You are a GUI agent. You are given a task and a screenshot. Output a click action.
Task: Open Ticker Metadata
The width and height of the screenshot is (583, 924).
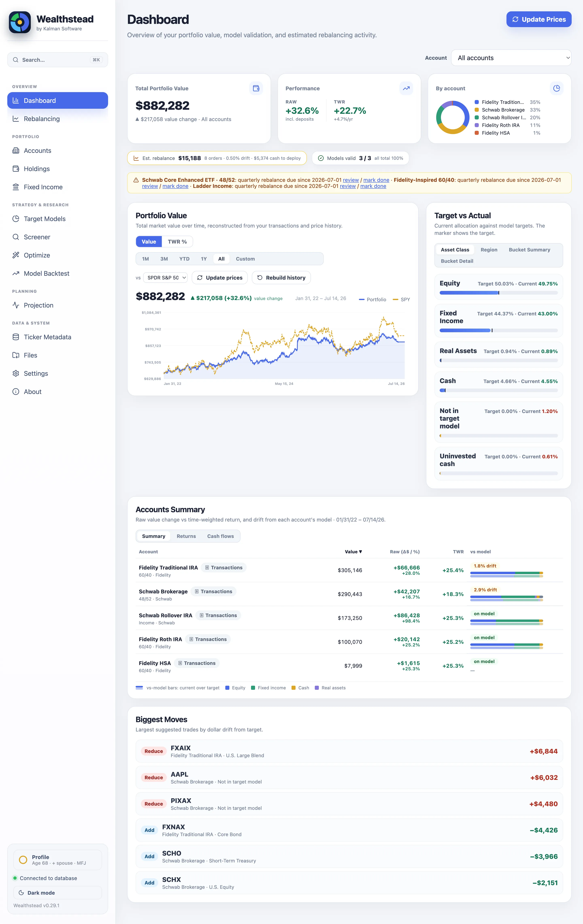pyautogui.click(x=57, y=337)
